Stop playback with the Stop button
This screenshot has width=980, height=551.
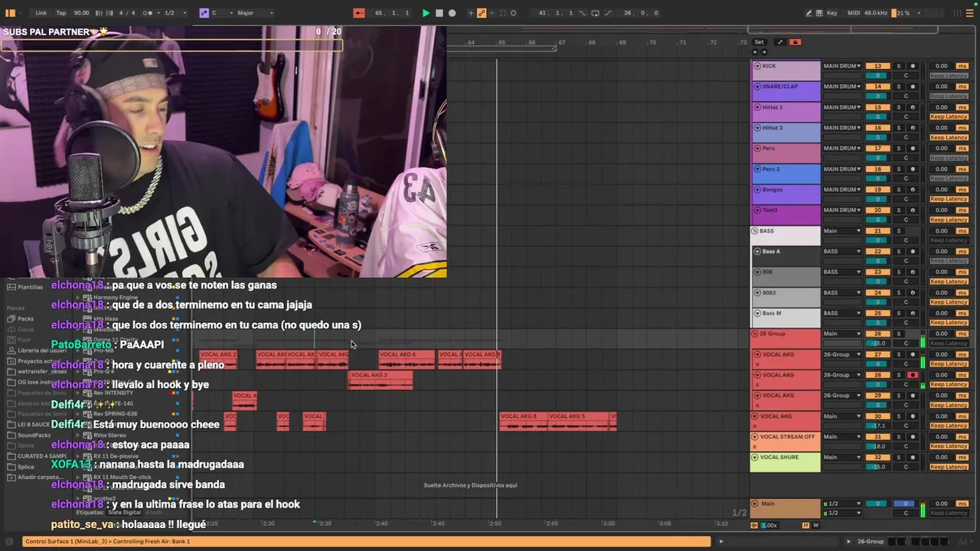coord(439,13)
